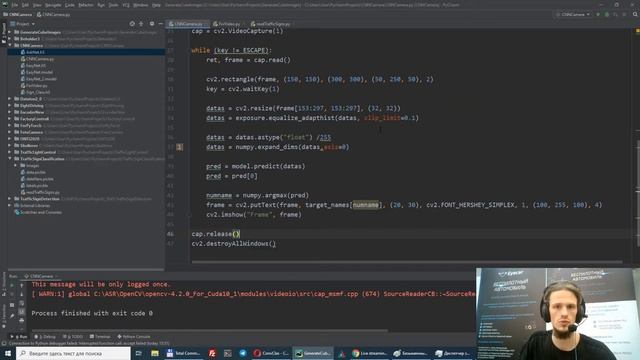Select readTrafficSigns.py in the project tree
640x360 pixels.
[40, 192]
